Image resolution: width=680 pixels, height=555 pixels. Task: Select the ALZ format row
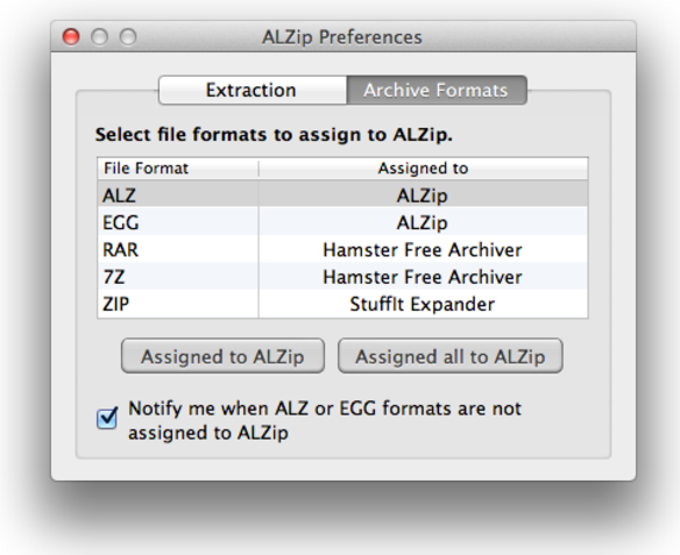point(343,195)
